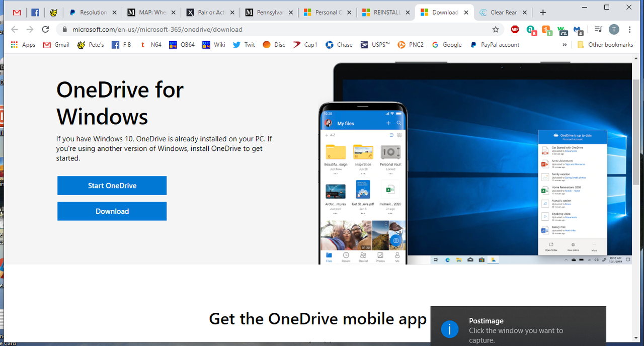The image size is (644, 346).
Task: Open the F B bookmark
Action: pos(122,45)
